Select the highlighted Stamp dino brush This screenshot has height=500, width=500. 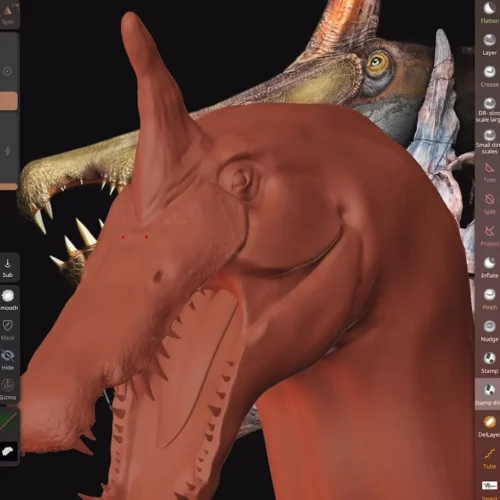click(x=488, y=393)
